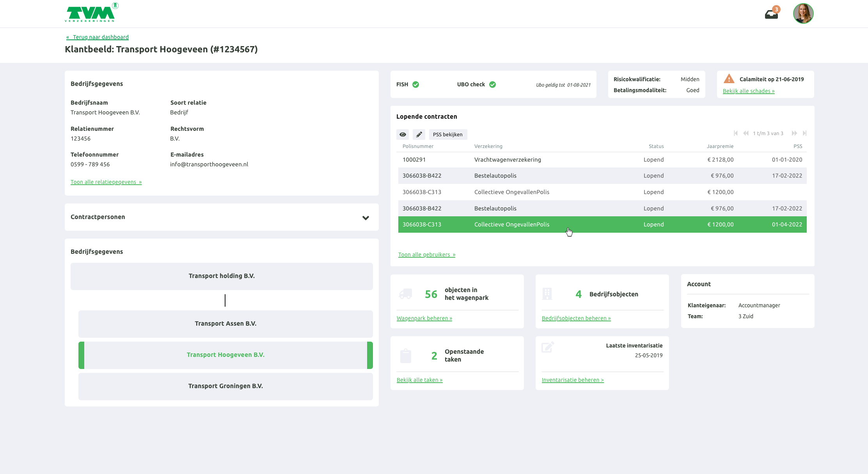Click the UBO check green mark
This screenshot has height=474, width=868.
pos(492,84)
